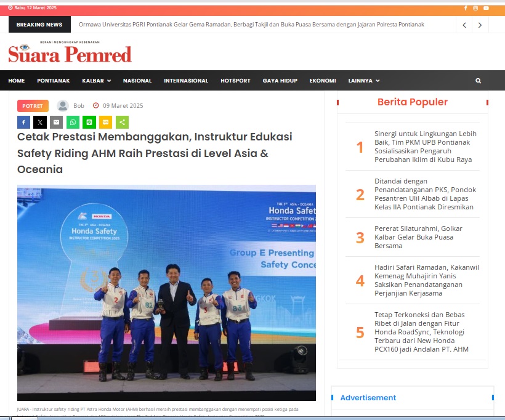Click the BREAKING NEWS label

pyautogui.click(x=39, y=25)
